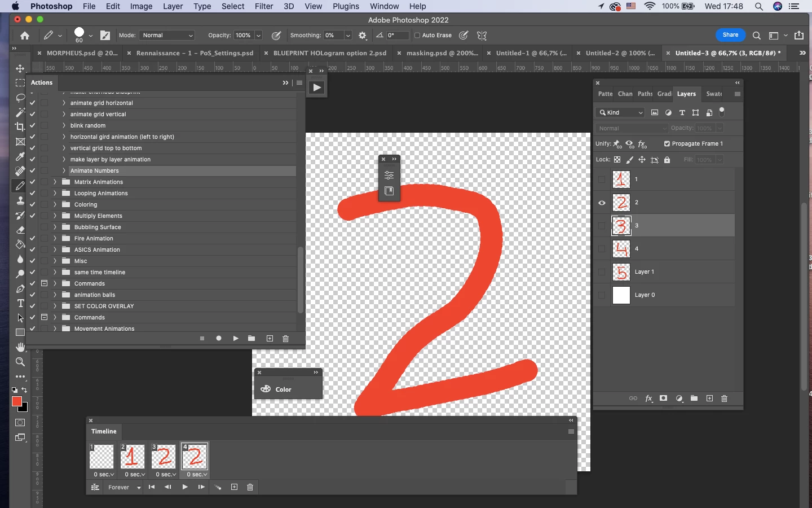Click the symmetry butterfly icon
This screenshot has width=812, height=508.
pos(482,35)
